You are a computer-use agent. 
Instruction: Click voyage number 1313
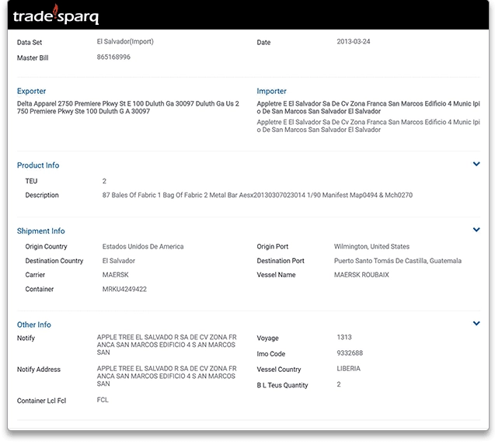[344, 337]
